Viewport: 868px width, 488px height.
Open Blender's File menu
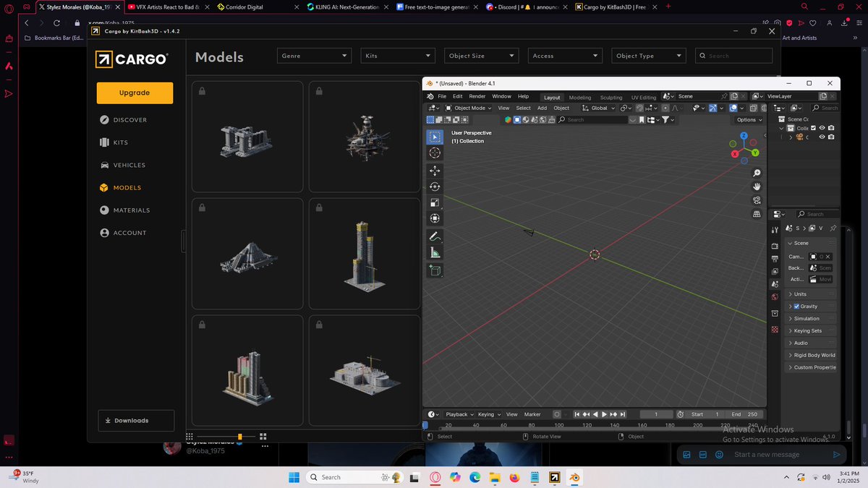click(442, 96)
